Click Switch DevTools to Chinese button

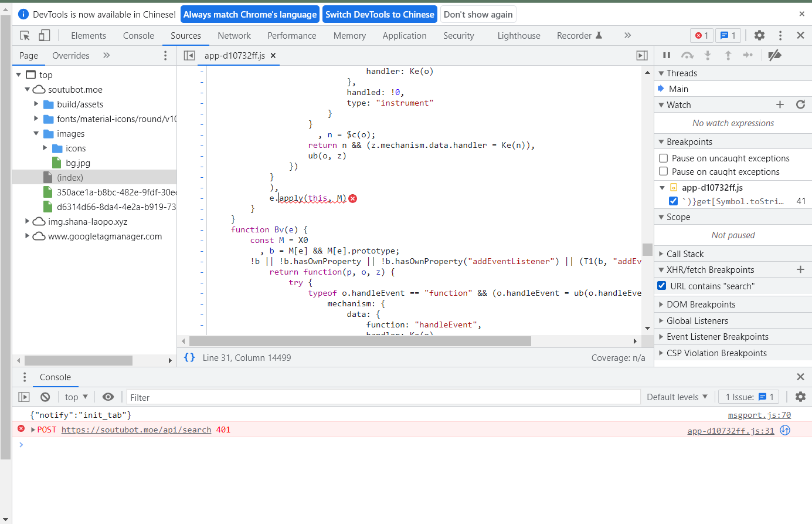[380, 15]
